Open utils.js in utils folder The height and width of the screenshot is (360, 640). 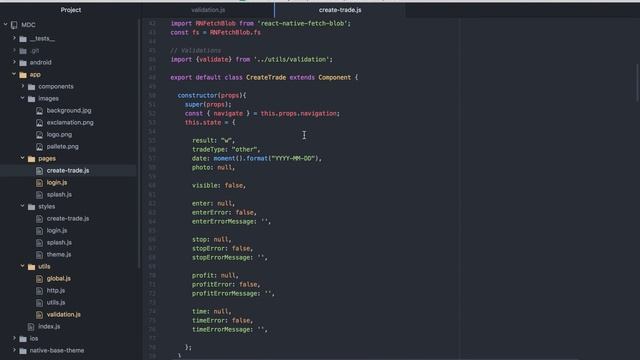(56, 302)
